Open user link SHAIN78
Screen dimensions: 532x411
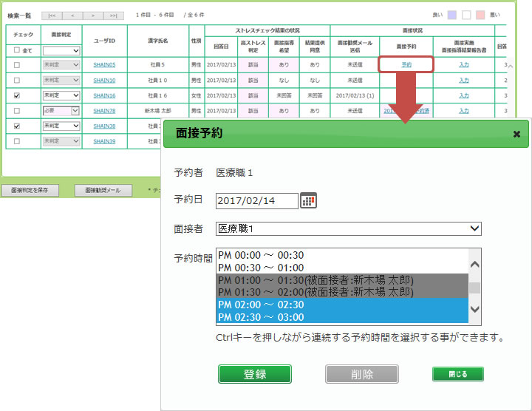pyautogui.click(x=104, y=111)
